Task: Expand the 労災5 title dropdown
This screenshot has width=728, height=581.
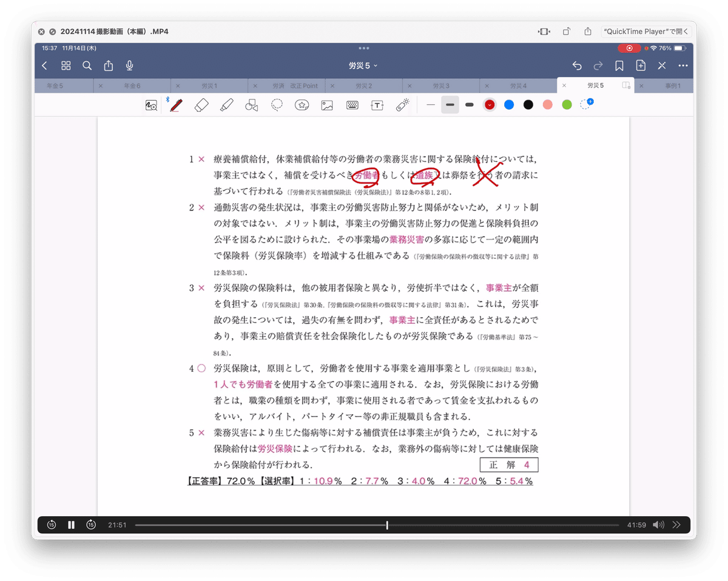Action: point(363,65)
